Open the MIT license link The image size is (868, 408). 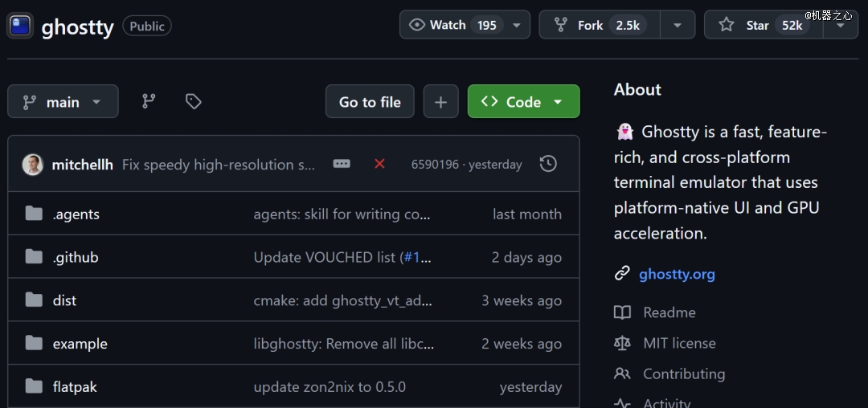click(679, 343)
